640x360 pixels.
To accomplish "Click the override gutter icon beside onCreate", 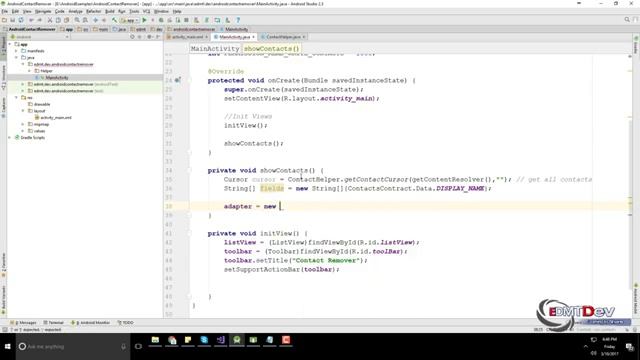I will [x=177, y=80].
